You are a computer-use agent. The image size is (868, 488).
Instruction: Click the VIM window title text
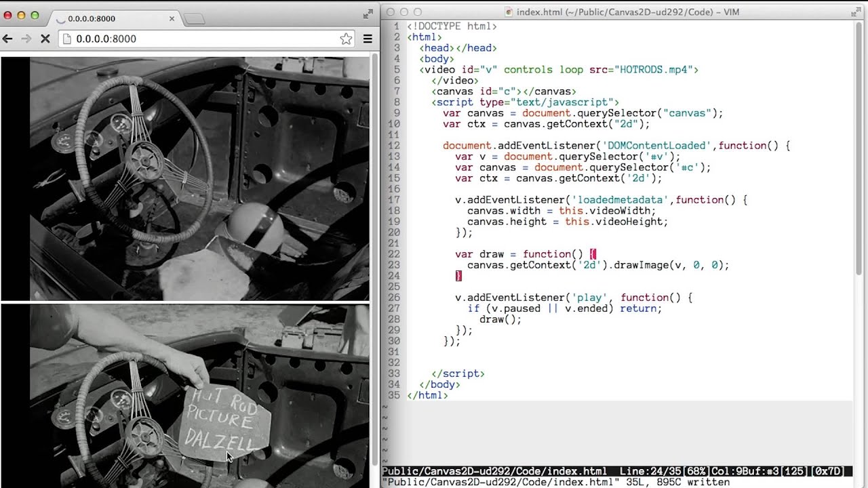click(628, 12)
